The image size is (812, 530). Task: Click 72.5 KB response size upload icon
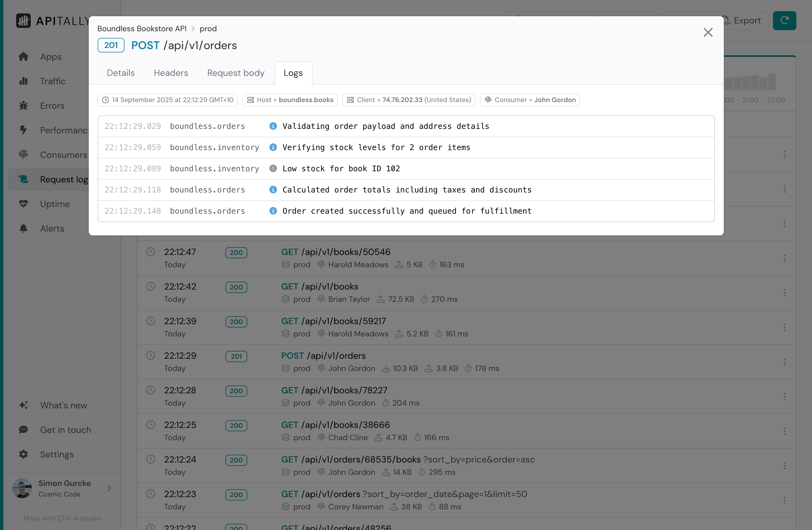coord(380,299)
